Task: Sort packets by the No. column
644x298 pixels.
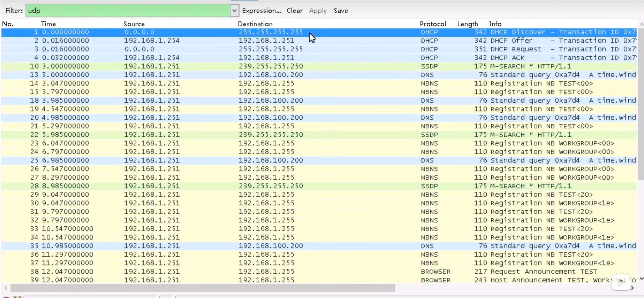Action: [x=8, y=24]
